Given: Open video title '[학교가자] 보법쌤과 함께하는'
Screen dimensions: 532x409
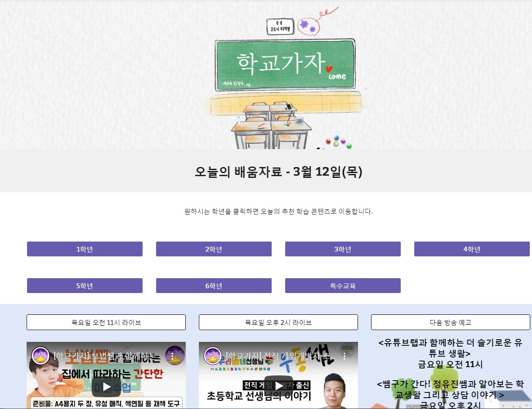Looking at the screenshot, I should coord(108,356).
